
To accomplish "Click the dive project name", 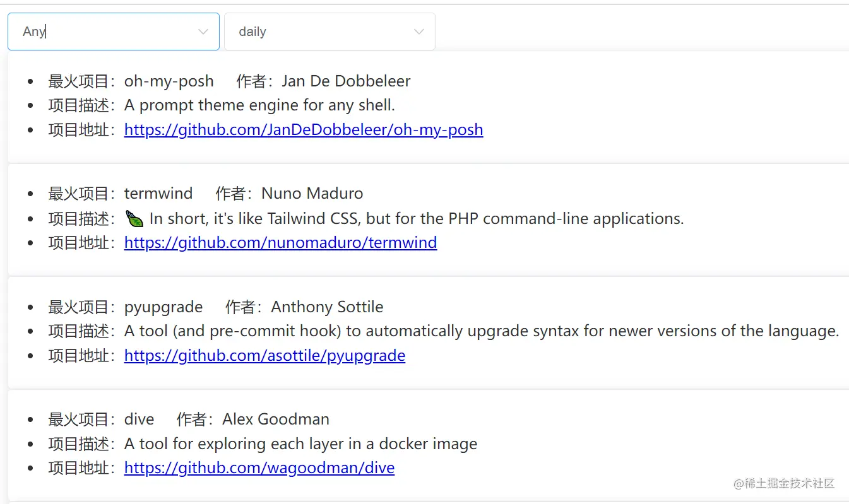I will [x=140, y=419].
